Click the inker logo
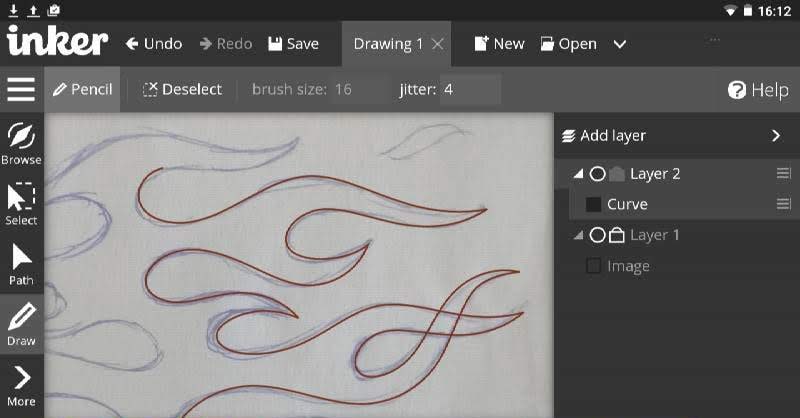 point(57,40)
